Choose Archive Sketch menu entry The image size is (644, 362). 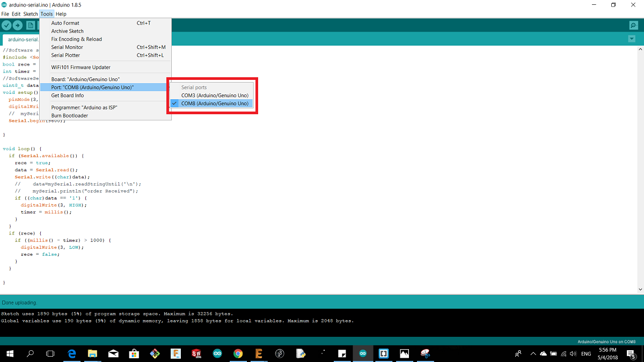click(106, 31)
